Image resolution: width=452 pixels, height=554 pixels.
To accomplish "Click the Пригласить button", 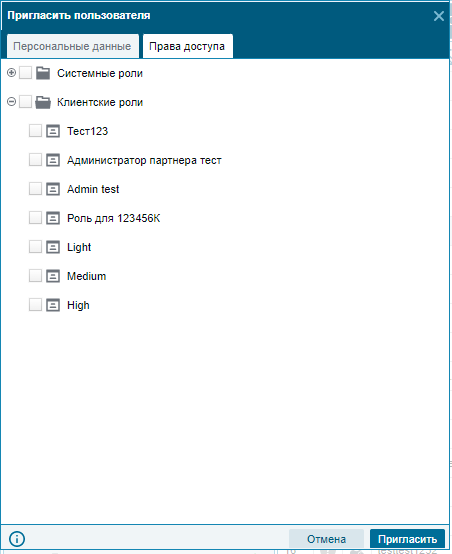I will tap(407, 539).
